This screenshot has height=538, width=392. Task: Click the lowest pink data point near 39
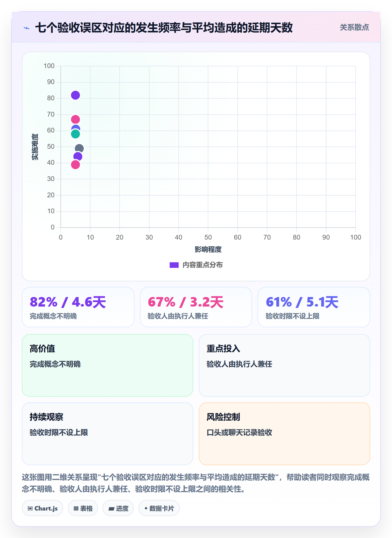click(75, 164)
